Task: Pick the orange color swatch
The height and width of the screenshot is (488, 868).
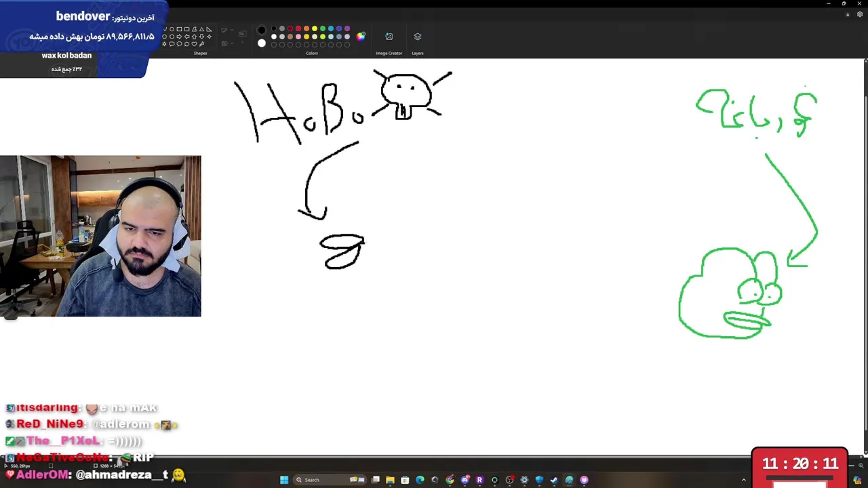Action: pos(307,29)
